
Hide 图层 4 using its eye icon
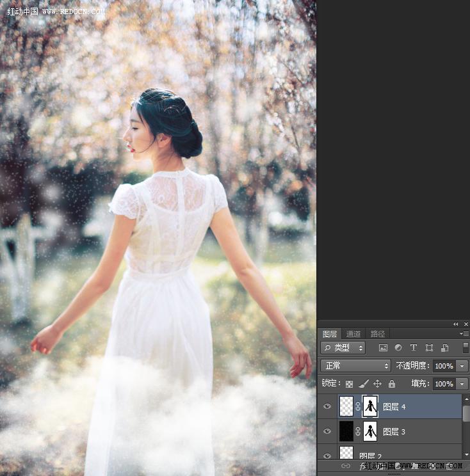pos(327,406)
